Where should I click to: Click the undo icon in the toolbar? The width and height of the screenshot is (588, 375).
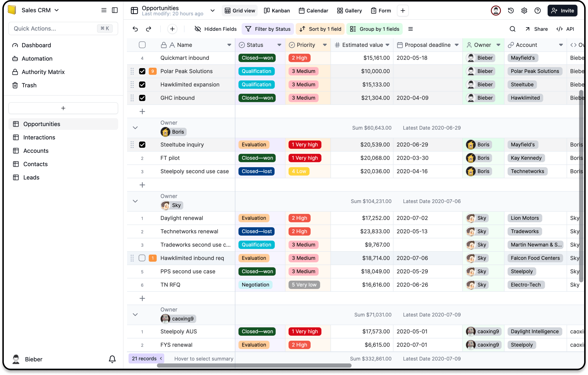coord(135,29)
